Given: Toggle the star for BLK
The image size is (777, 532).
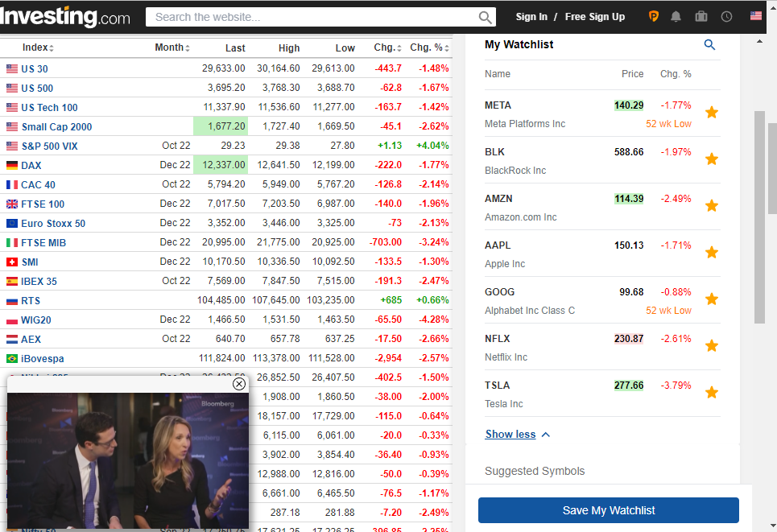Looking at the screenshot, I should click(x=712, y=159).
